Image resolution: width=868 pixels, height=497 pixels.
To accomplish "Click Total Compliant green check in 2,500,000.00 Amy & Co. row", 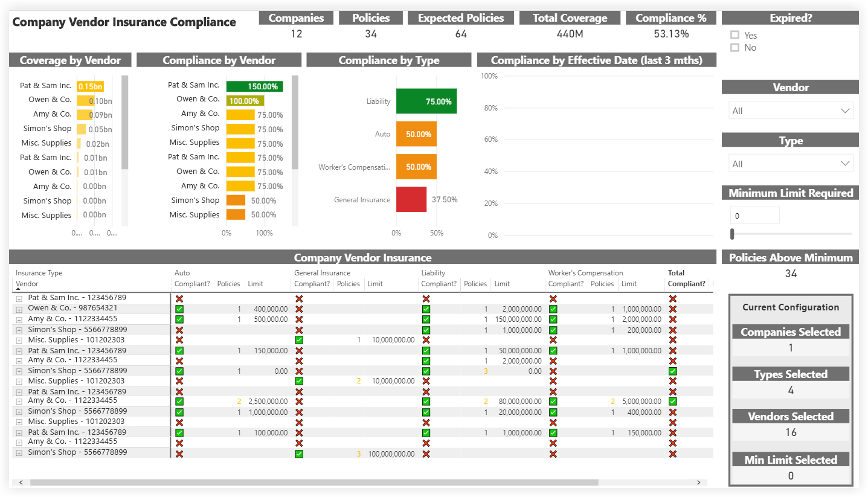I will 673,401.
